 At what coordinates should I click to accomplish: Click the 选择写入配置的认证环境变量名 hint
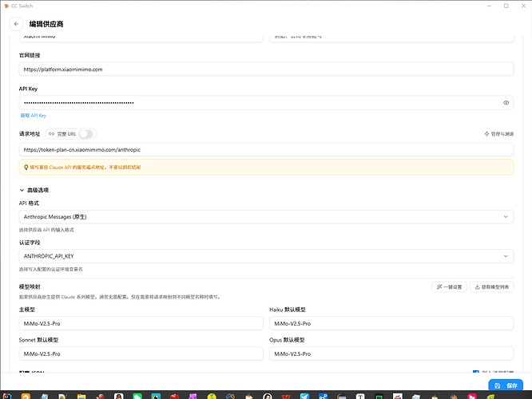tap(51, 269)
